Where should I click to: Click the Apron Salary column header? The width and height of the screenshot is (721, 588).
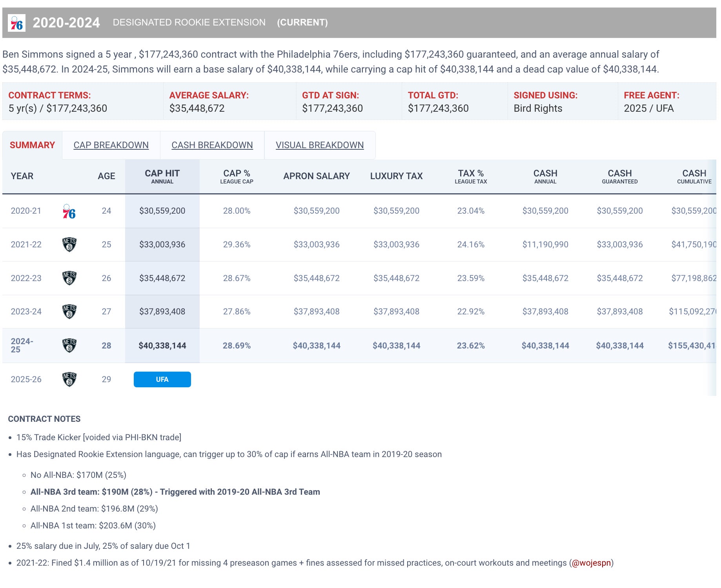(x=316, y=176)
